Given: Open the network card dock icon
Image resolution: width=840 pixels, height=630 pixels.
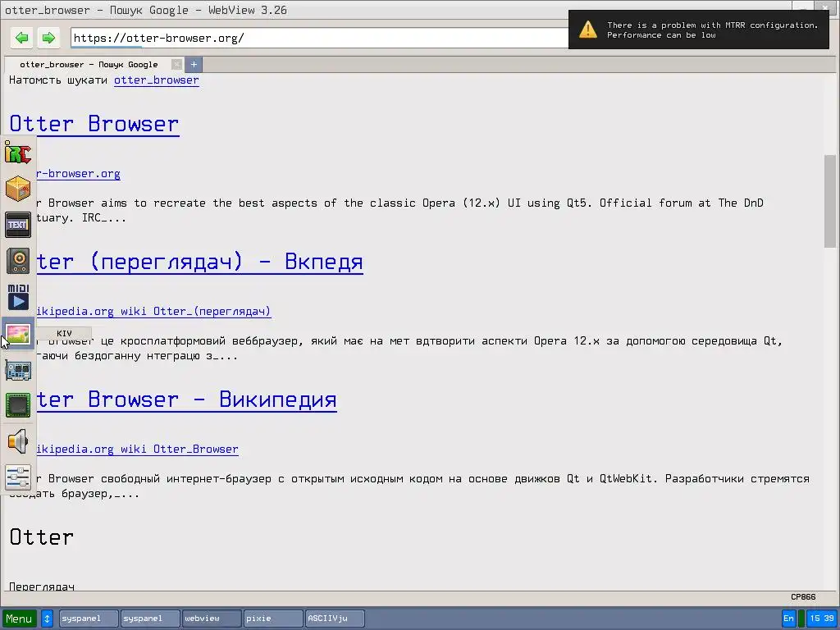Looking at the screenshot, I should coord(18,370).
